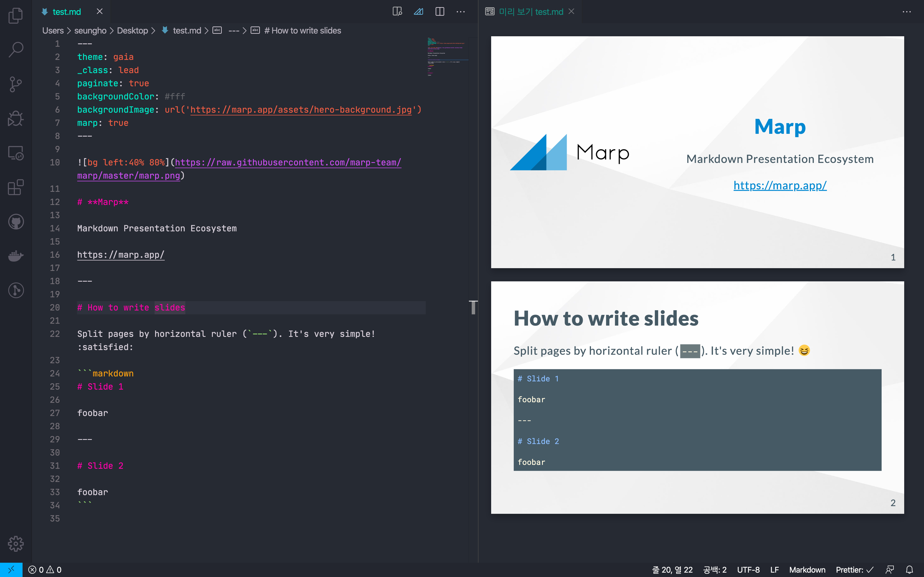Open the Extensions view
The width and height of the screenshot is (924, 577).
pyautogui.click(x=15, y=187)
